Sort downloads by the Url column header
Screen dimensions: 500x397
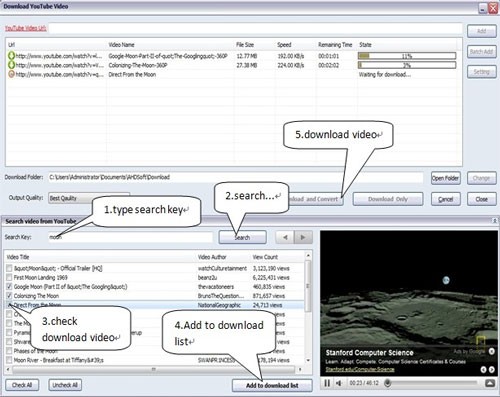pyautogui.click(x=11, y=45)
